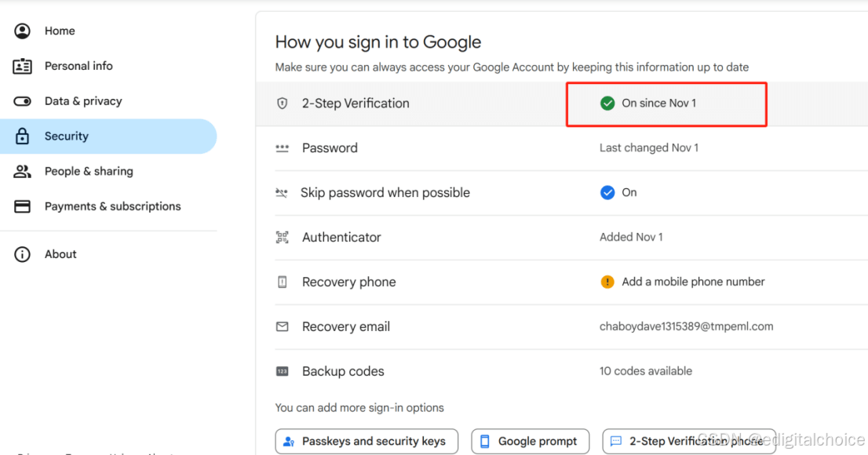Add Passkeys and security keys
868x455 pixels.
[x=367, y=441]
